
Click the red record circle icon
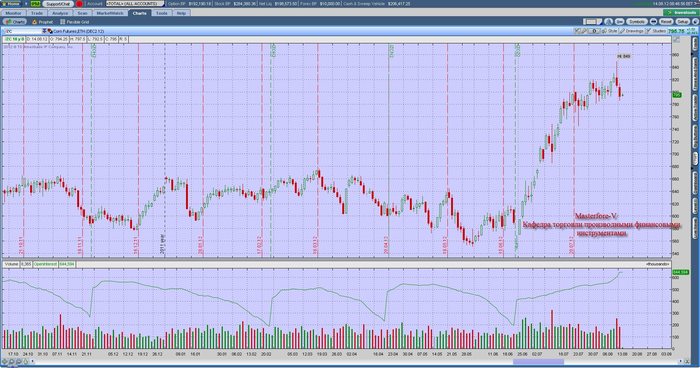[x=79, y=4]
